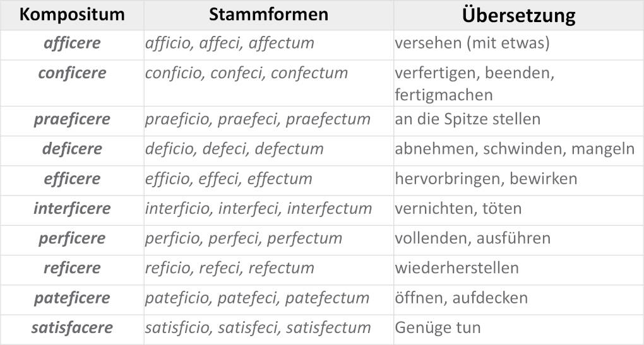
Task: Click the 'wiederherstellen' translation
Action: [456, 268]
